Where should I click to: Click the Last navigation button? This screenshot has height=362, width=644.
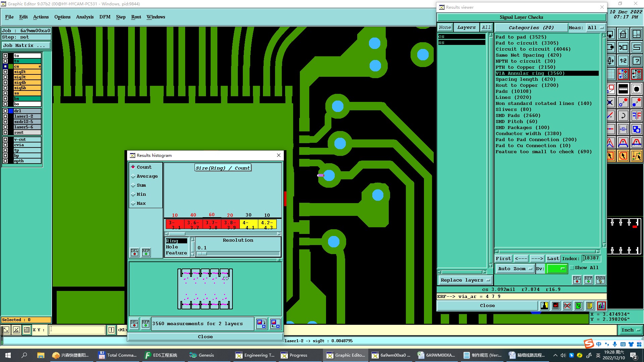(553, 259)
